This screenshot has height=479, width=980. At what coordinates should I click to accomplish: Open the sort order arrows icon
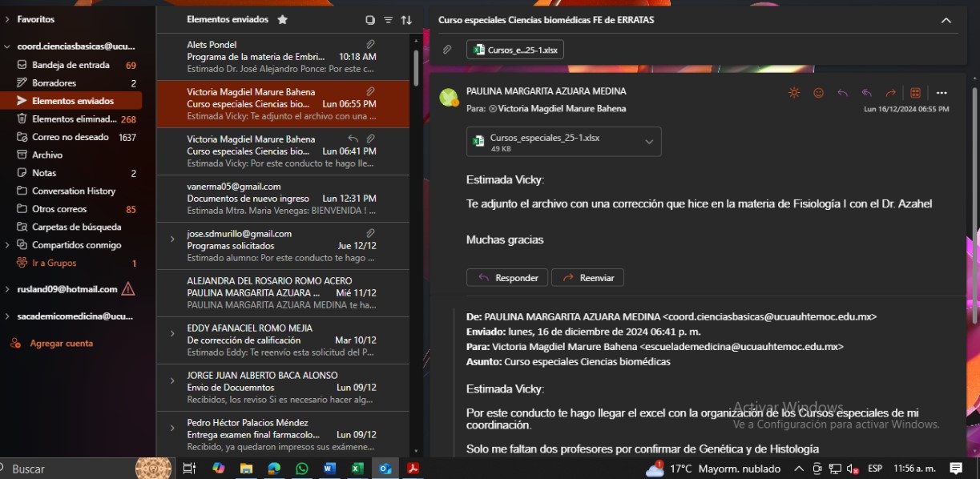(x=406, y=19)
